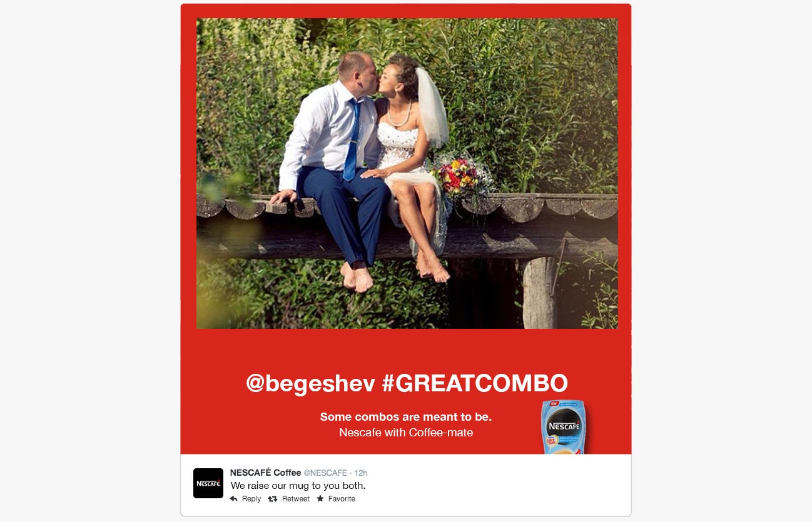Open the NESCAFÉ black avatar logo
Image resolution: width=812 pixels, height=522 pixels.
click(208, 483)
